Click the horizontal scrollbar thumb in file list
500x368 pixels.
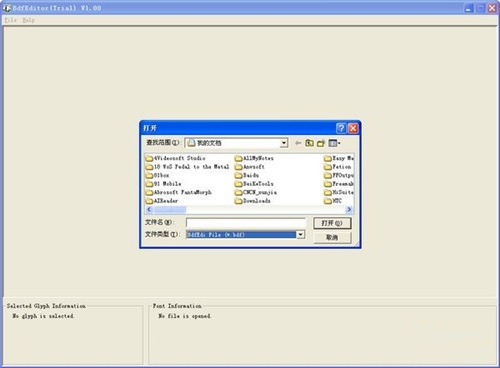coord(170,209)
